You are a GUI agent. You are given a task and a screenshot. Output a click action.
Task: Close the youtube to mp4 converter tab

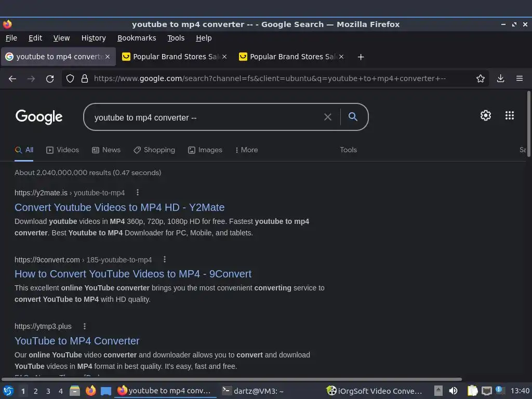[108, 57]
